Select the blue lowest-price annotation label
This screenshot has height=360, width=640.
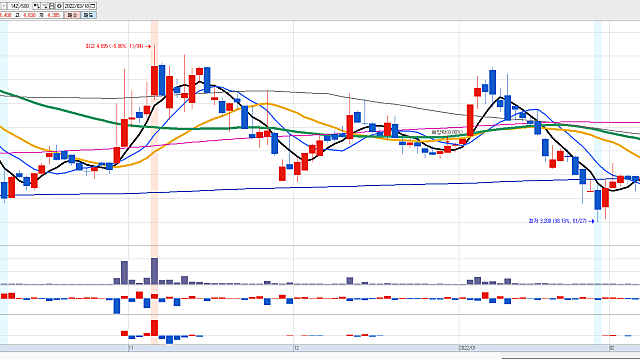point(558,221)
